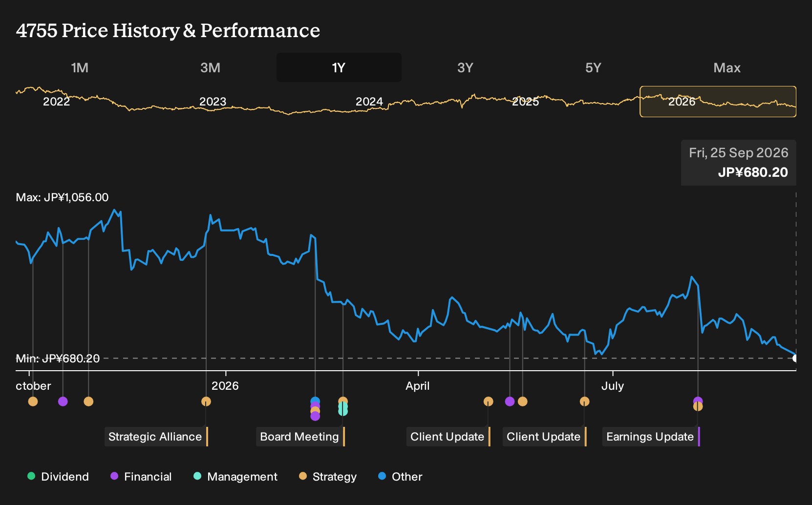The width and height of the screenshot is (812, 505).
Task: Click the 'Fri, 25 Sep 2026' tooltip date
Action: point(739,153)
